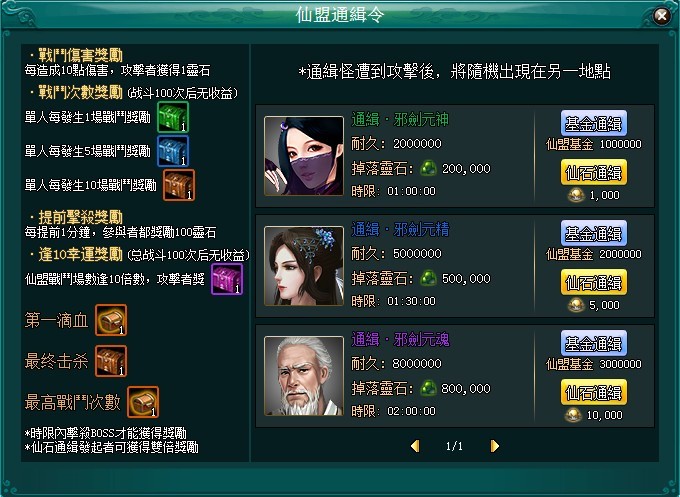Viewport: 680px width, 497px height.
Task: Click the blue chest for 5-battle reward
Action: (173, 151)
